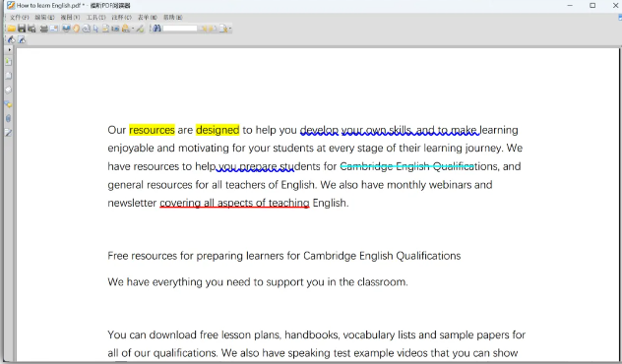Email the PDF using the envelope icon
The height and width of the screenshot is (364, 622).
click(x=54, y=29)
